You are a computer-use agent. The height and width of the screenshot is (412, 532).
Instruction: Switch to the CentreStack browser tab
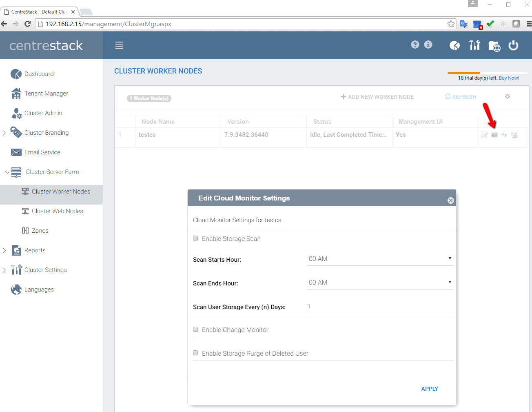point(39,12)
